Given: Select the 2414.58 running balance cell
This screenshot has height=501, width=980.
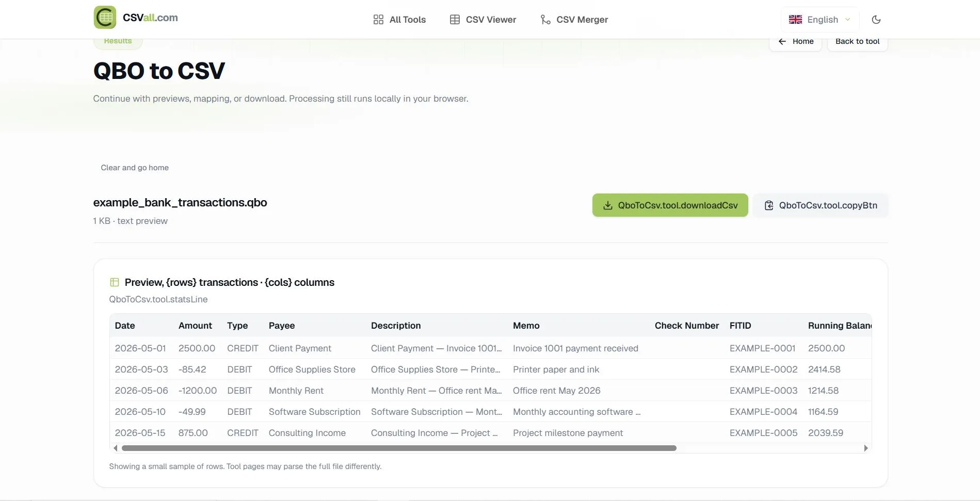Looking at the screenshot, I should (824, 369).
